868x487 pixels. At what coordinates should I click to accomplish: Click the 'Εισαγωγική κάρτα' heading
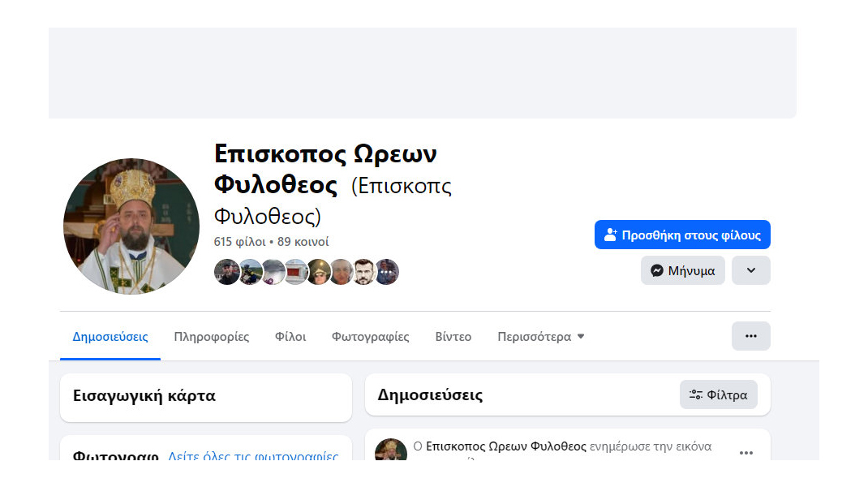(144, 395)
